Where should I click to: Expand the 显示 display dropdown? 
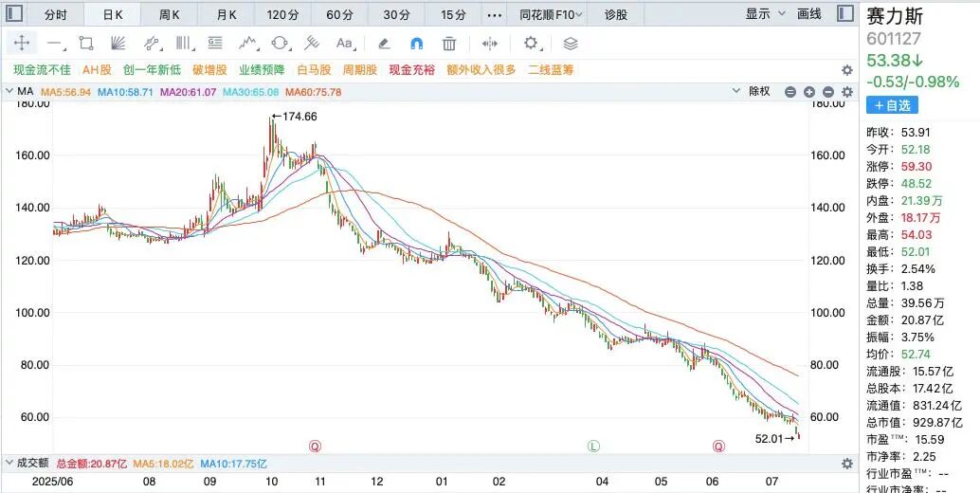click(765, 13)
